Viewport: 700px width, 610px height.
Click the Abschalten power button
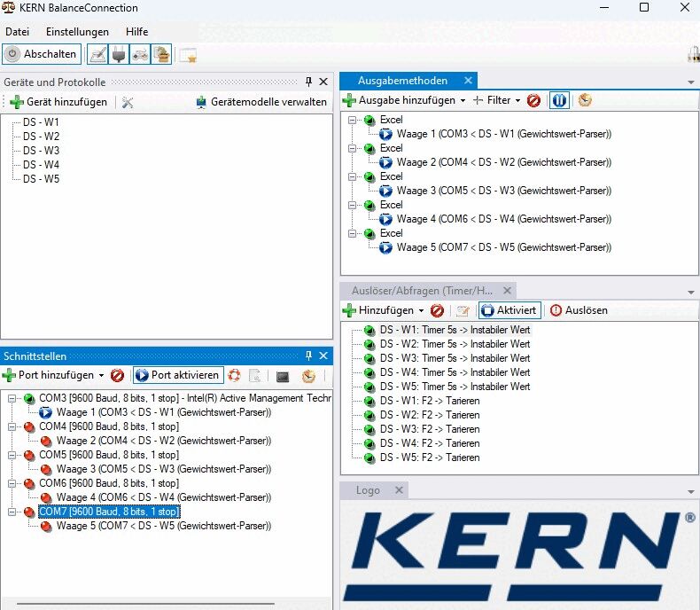point(42,54)
